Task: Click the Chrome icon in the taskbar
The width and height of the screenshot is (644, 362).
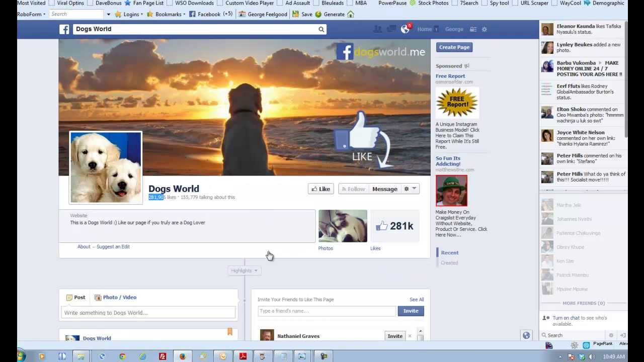Action: [x=122, y=356]
